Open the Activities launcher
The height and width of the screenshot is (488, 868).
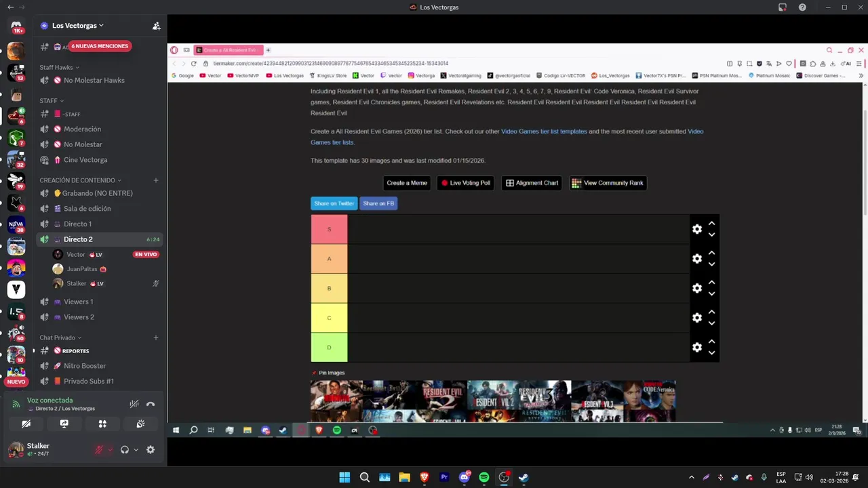point(102,424)
